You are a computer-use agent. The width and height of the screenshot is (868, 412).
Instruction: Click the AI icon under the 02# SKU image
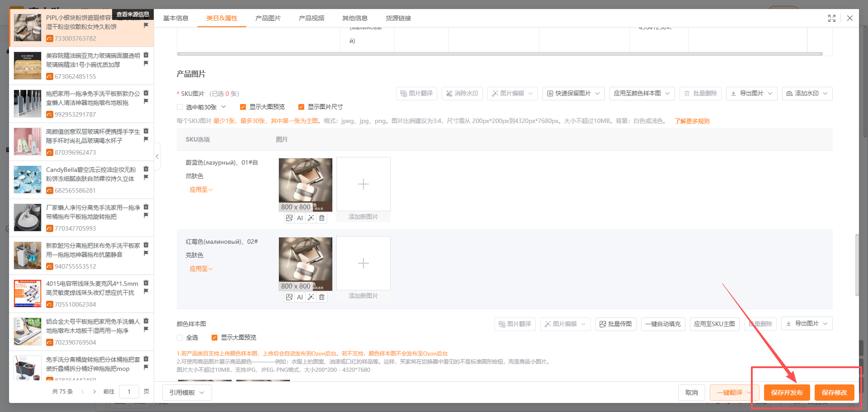coord(300,297)
